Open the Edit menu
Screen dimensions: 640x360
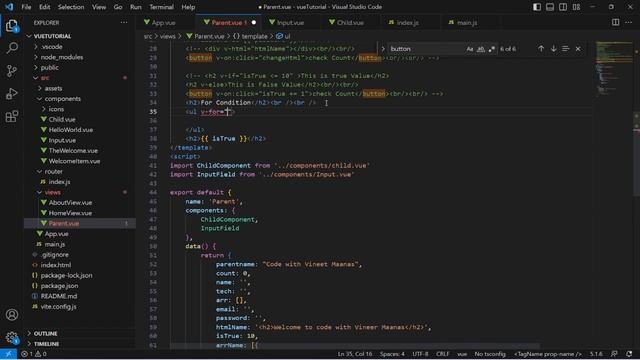coord(44,7)
